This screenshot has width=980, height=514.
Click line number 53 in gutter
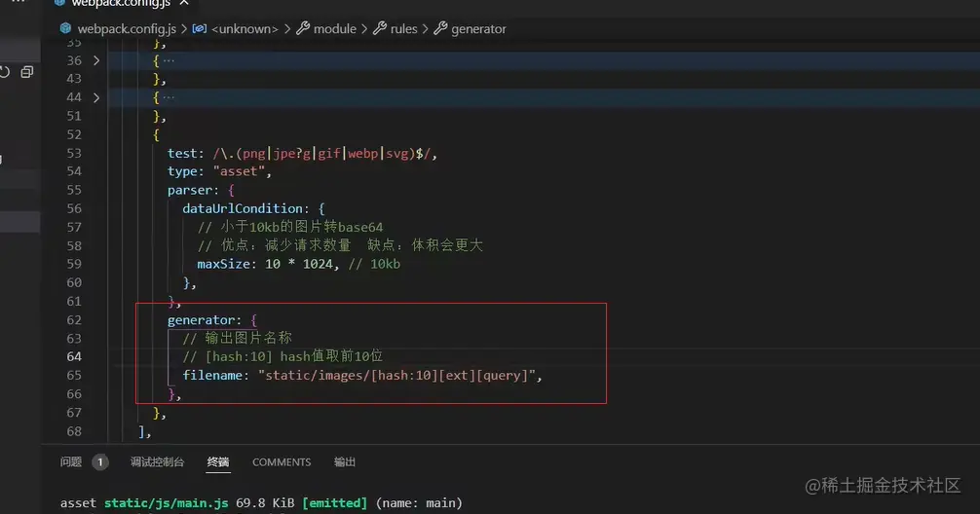coord(74,153)
